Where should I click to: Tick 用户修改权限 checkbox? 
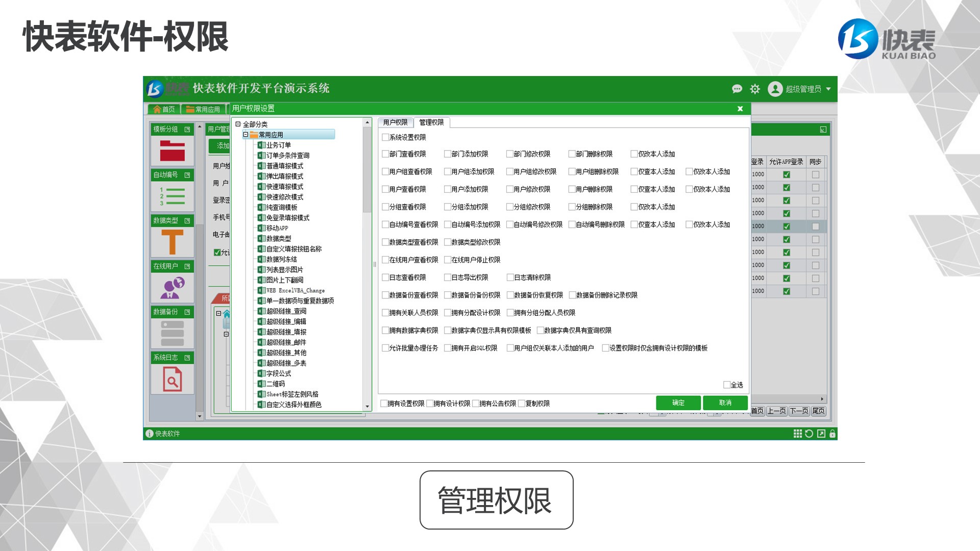pyautogui.click(x=510, y=189)
